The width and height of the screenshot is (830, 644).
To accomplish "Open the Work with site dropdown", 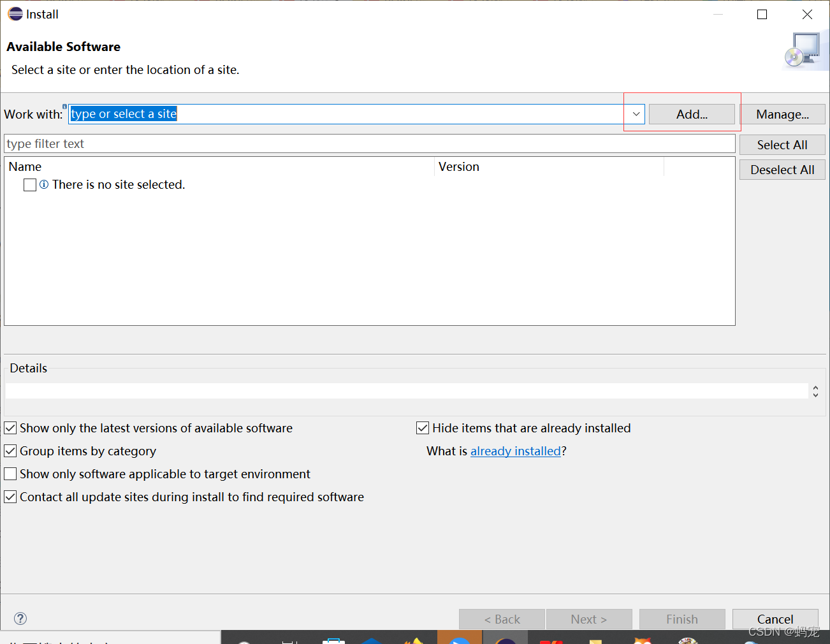I will [635, 114].
